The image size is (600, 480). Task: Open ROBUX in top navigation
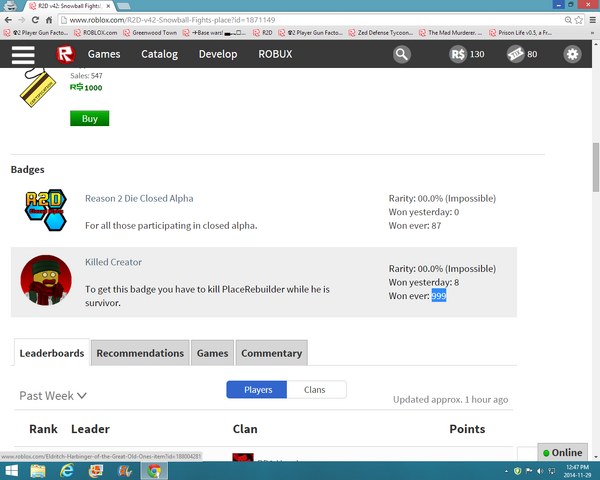point(276,54)
